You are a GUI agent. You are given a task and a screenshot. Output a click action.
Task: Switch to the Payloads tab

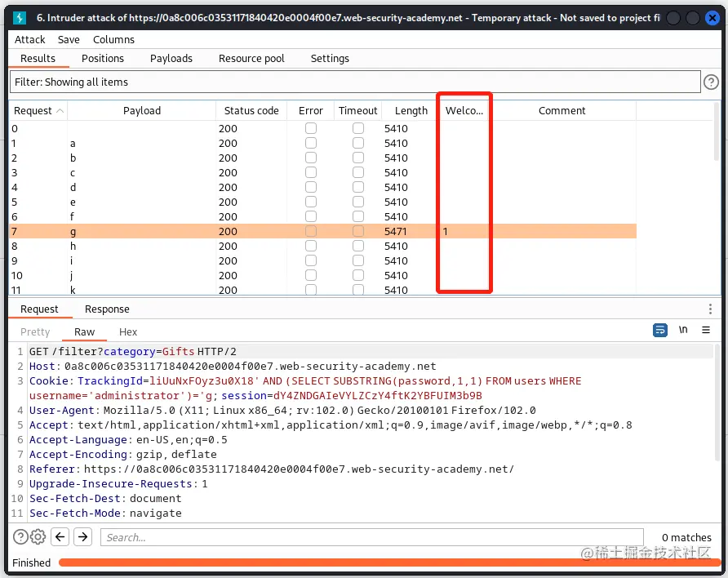[171, 59]
